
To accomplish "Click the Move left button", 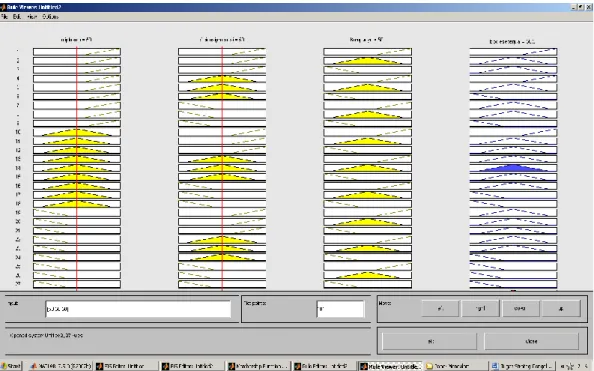I will tap(440, 308).
